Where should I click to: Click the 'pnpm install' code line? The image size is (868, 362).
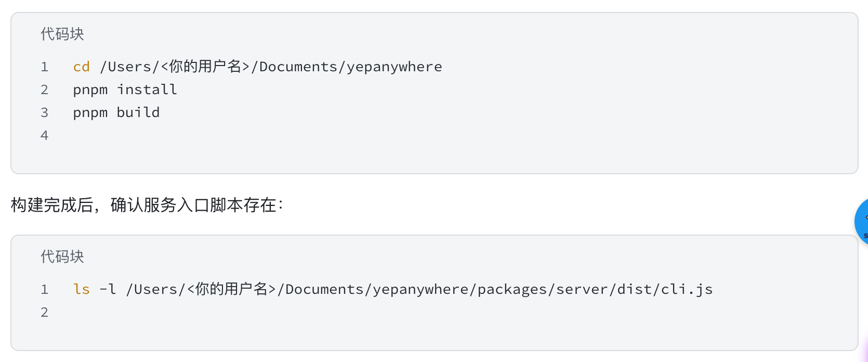tap(125, 89)
